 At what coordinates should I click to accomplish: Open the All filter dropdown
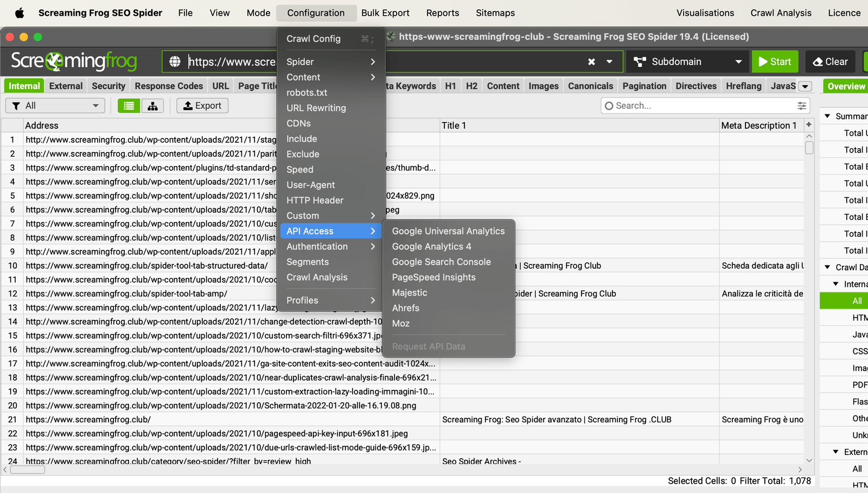coord(54,105)
